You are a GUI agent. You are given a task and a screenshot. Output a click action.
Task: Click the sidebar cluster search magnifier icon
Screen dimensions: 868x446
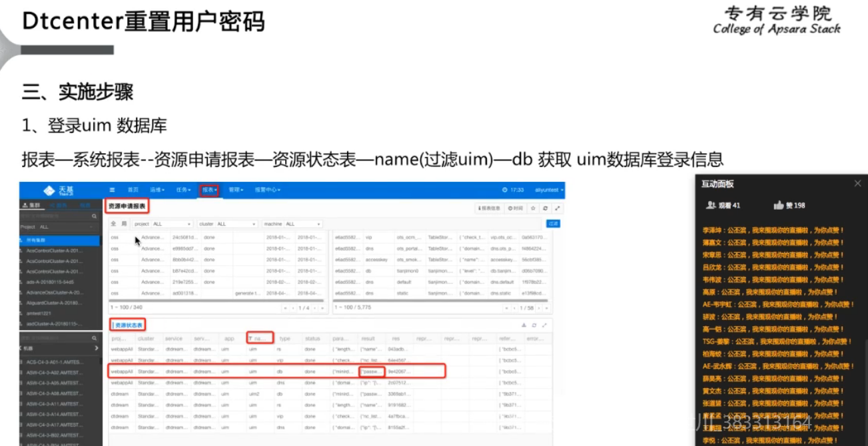pos(95,216)
